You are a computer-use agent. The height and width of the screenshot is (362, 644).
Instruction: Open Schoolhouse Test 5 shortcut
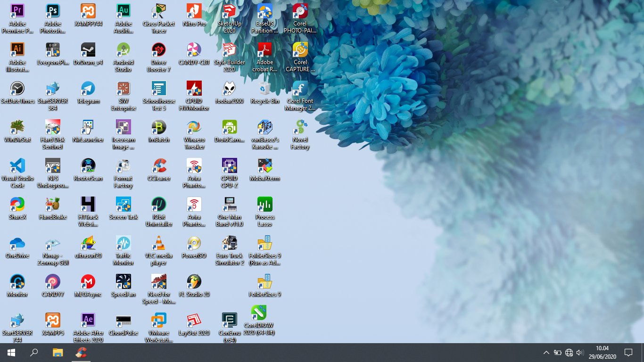click(159, 95)
